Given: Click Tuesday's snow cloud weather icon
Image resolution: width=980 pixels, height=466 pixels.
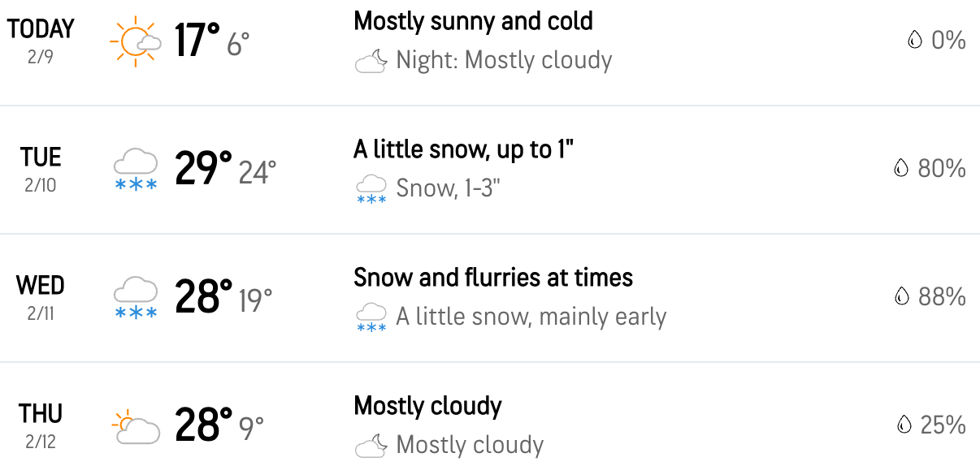Looking at the screenshot, I should (136, 169).
